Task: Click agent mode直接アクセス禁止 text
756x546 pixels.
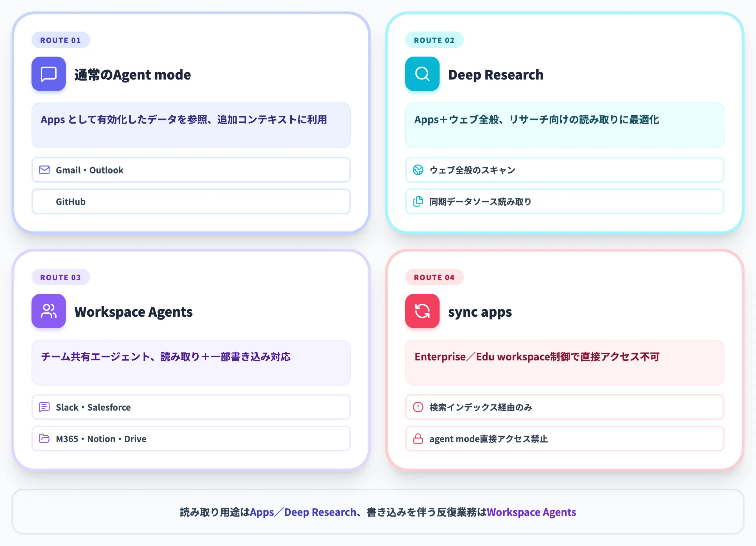Action: click(x=489, y=439)
